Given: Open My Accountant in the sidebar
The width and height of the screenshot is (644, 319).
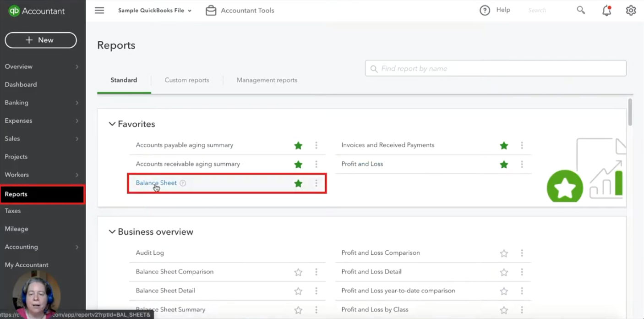Looking at the screenshot, I should coord(27,265).
